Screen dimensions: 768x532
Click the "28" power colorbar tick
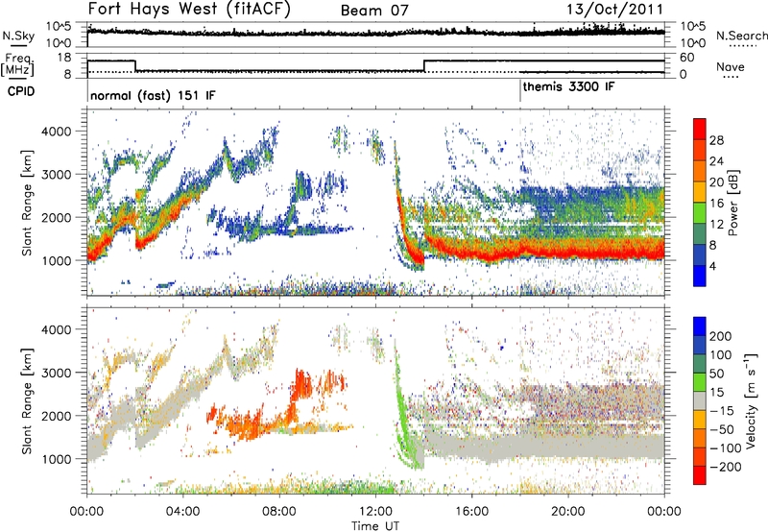716,140
